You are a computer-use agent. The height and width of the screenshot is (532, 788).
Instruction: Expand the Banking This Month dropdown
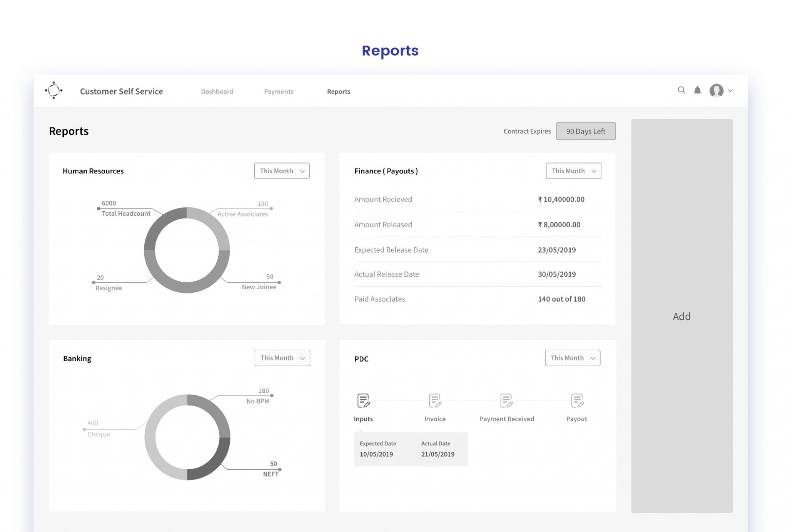pyautogui.click(x=282, y=358)
